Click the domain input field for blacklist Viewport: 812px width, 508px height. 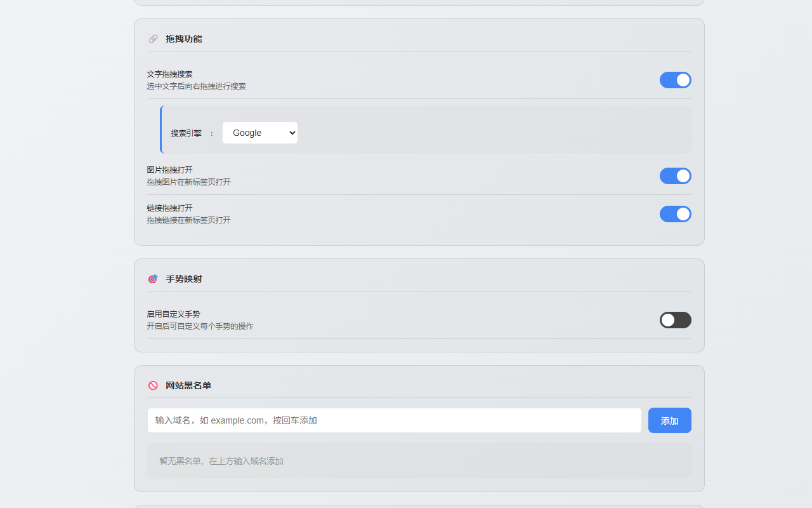(394, 420)
